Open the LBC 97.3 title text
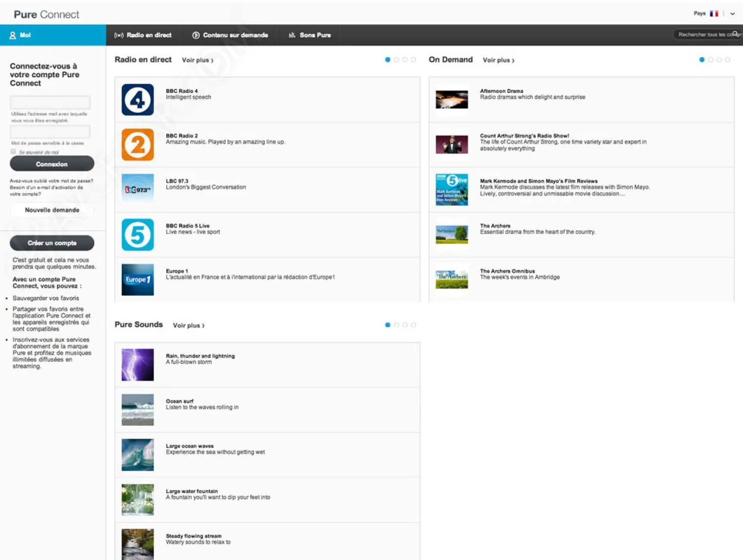Screen dimensions: 743x560 tap(177, 181)
